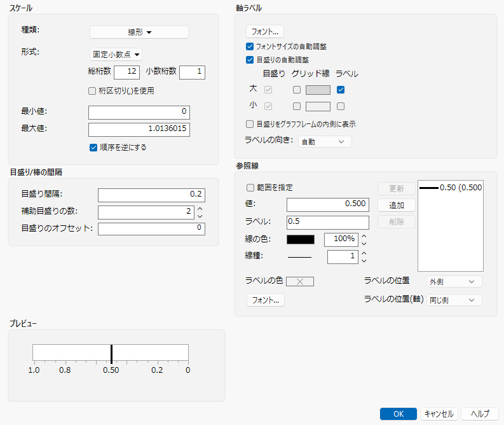Enable 目盛りをグラフフレームの内側に表示 checkbox

click(x=250, y=124)
